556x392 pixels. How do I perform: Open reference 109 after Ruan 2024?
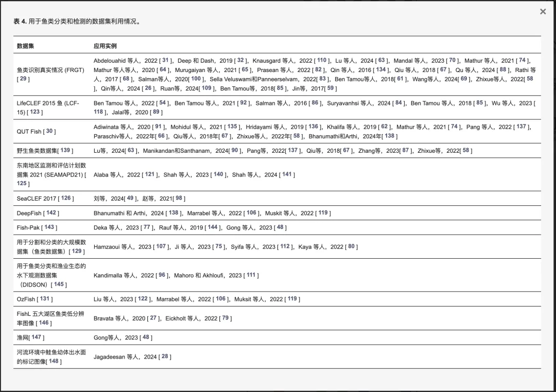tap(206, 88)
